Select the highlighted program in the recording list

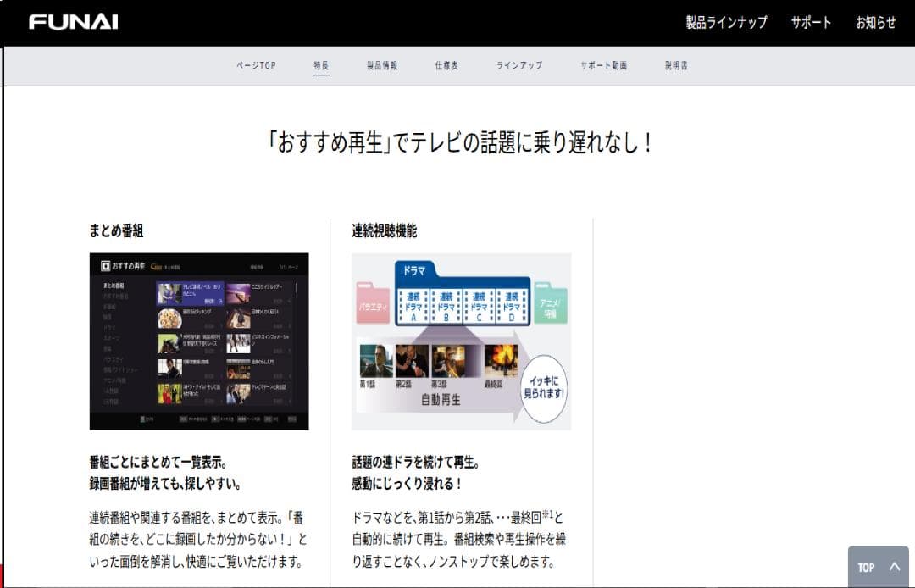click(190, 293)
